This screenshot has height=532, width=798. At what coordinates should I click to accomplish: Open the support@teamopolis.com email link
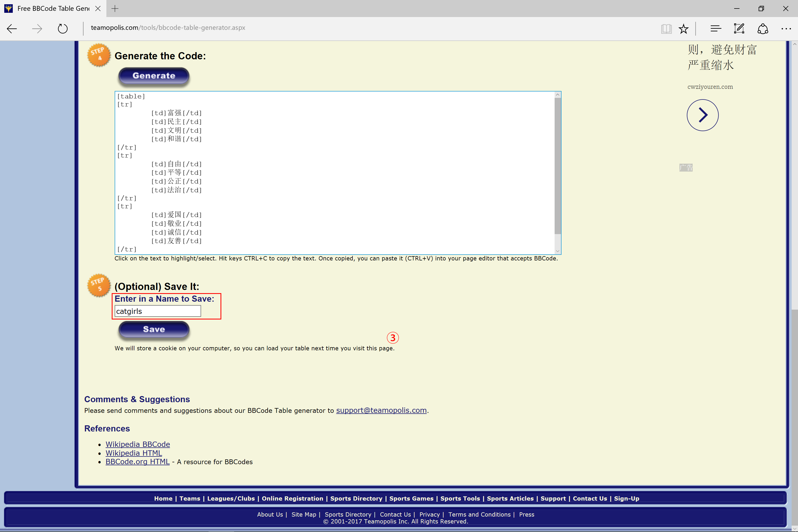click(381, 410)
